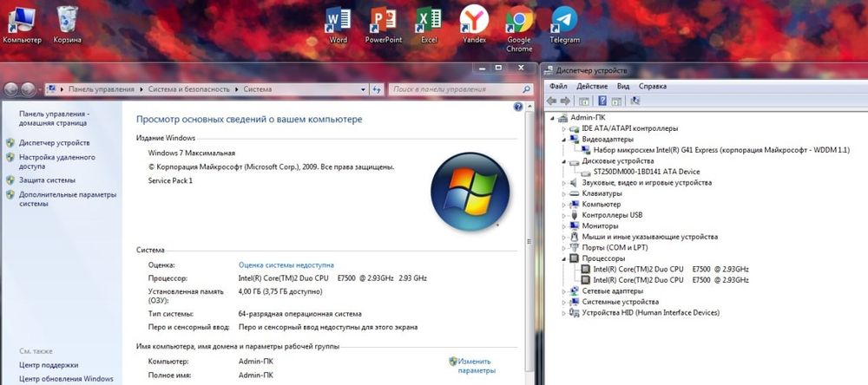Open the Компьютер desktop icon
Screen dimensions: 868x385
(x=23, y=25)
